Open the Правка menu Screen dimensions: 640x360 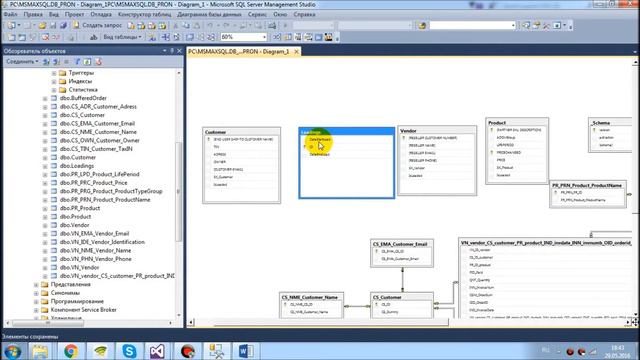point(33,14)
